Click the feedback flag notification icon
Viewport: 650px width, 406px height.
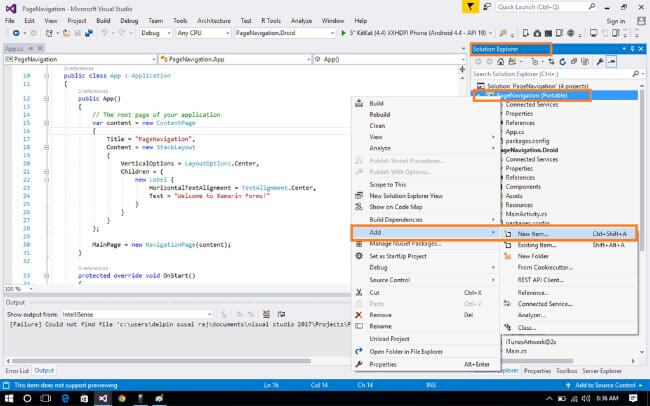tap(470, 7)
